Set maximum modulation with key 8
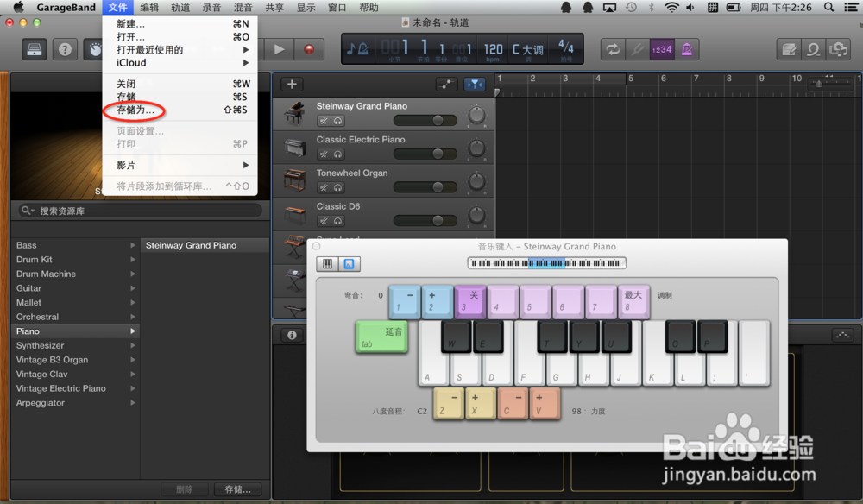Viewport: 863px width, 504px height. coord(633,301)
